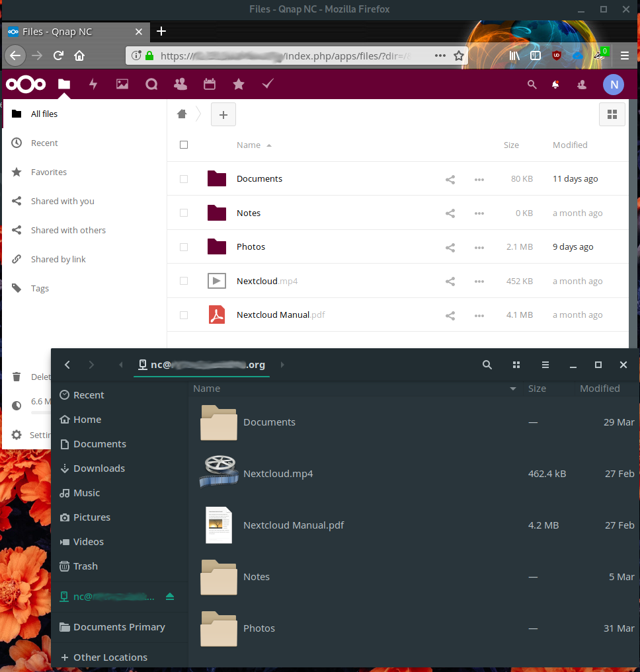Viewport: 640px width, 672px height.
Task: Open the Firefox application menu
Action: pos(625,56)
